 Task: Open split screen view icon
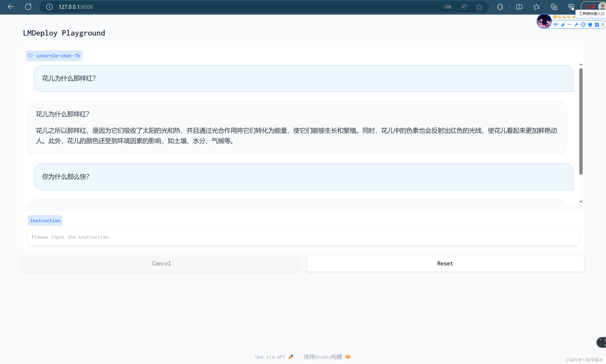[519, 7]
